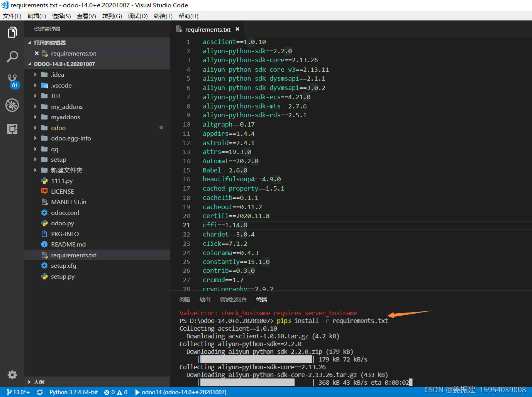This screenshot has height=397, width=532.
Task: Select requirements.txt under open editors
Action: click(97, 53)
